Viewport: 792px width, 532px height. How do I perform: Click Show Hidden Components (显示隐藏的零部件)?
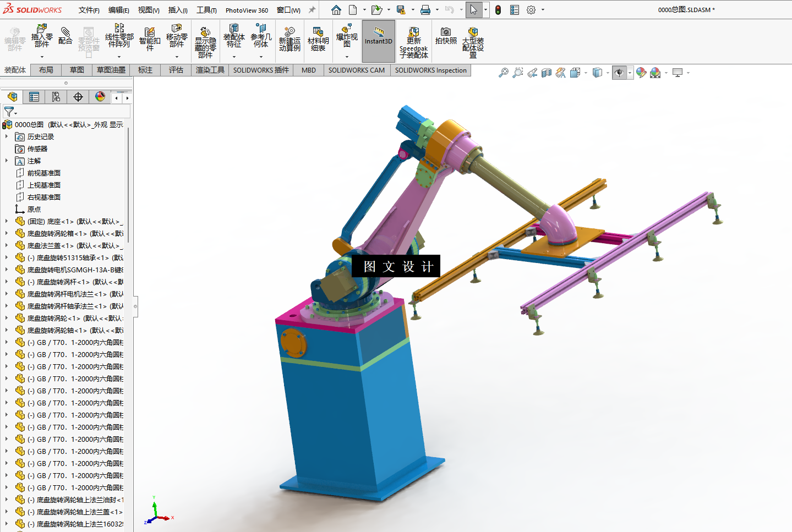[x=205, y=42]
